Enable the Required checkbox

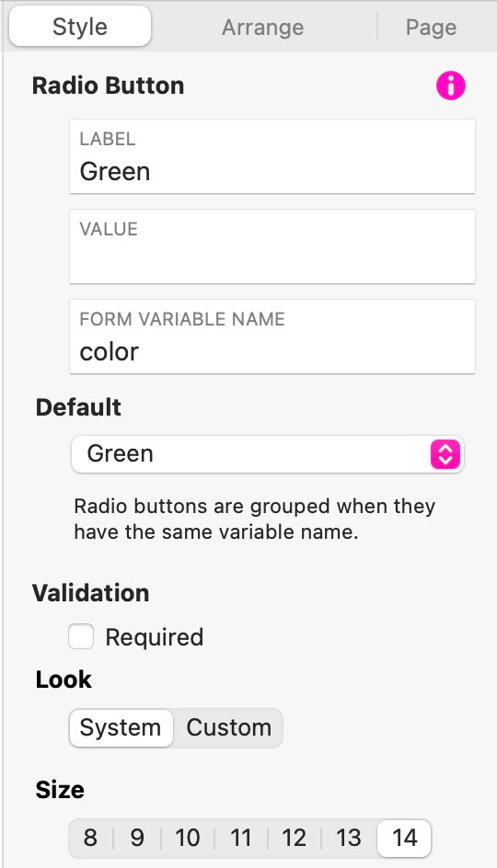pos(81,636)
